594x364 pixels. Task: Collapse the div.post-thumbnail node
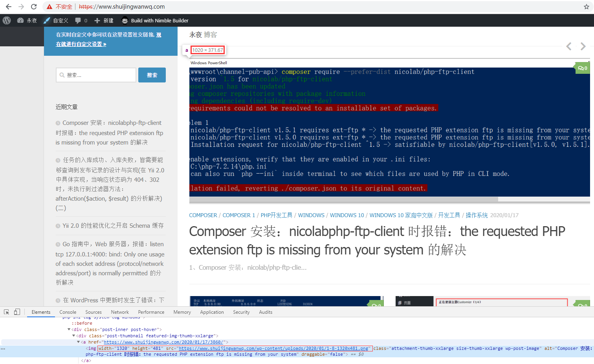coord(73,336)
